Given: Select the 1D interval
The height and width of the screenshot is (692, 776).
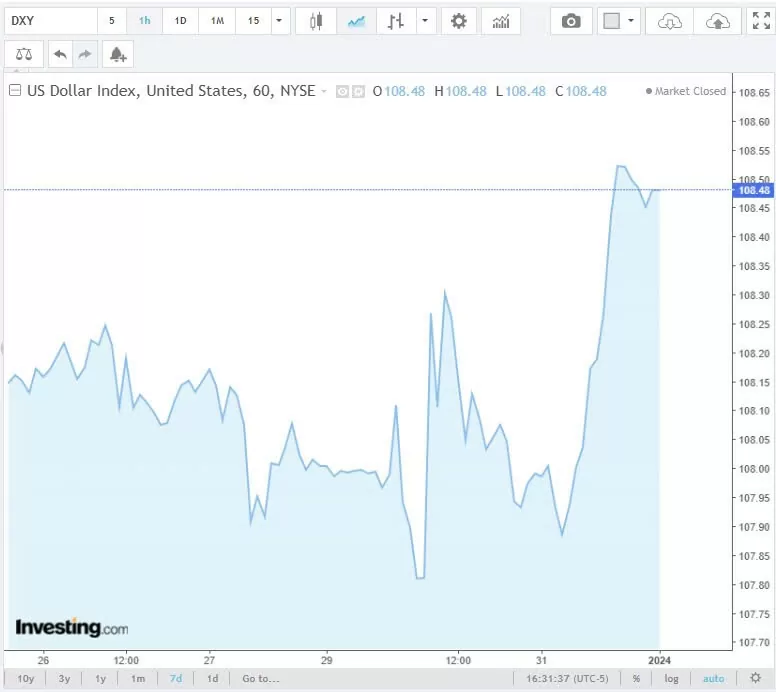Looking at the screenshot, I should pyautogui.click(x=180, y=21).
